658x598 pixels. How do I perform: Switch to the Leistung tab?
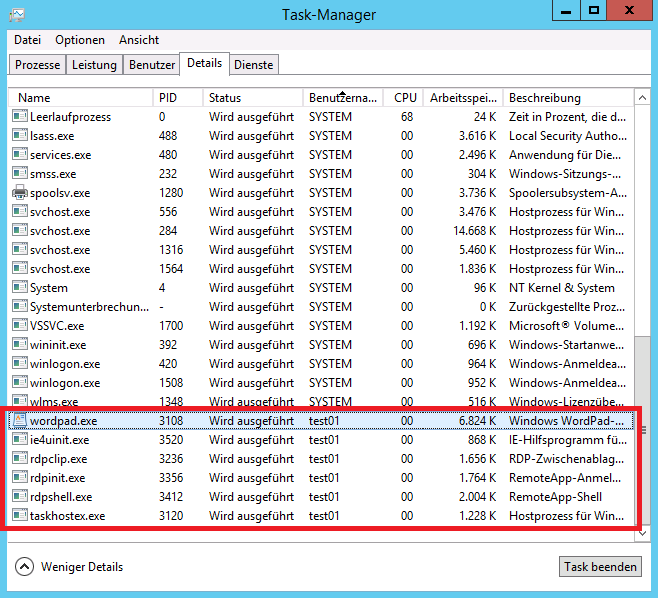(x=94, y=65)
